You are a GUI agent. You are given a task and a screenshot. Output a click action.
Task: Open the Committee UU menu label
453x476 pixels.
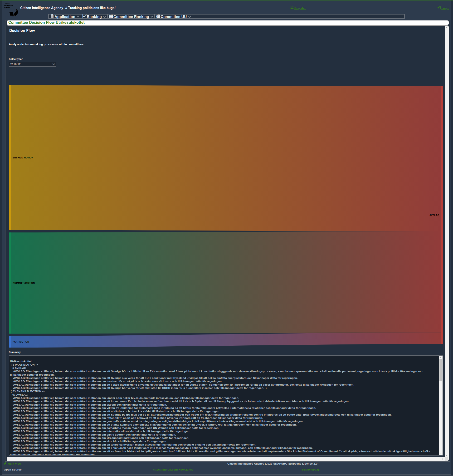[x=174, y=17]
